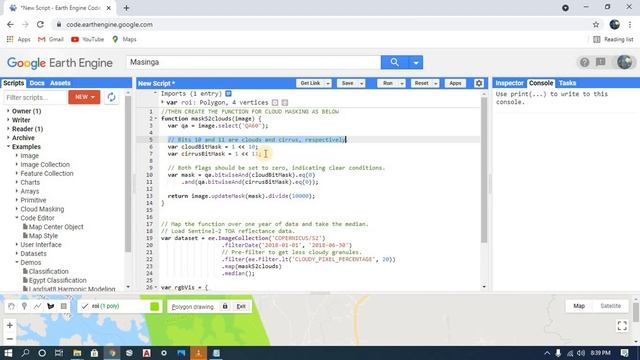
Task: Select the add marker map tool
Action: pyautogui.click(x=24, y=306)
